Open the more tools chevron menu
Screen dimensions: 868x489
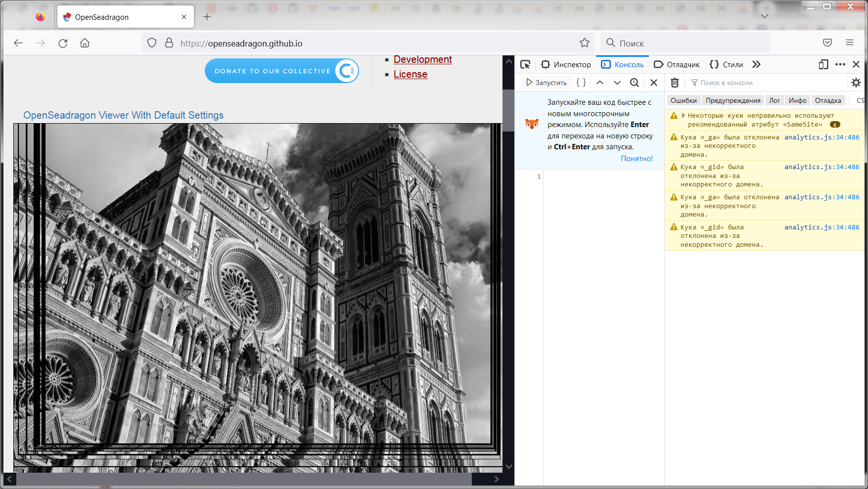[x=757, y=64]
